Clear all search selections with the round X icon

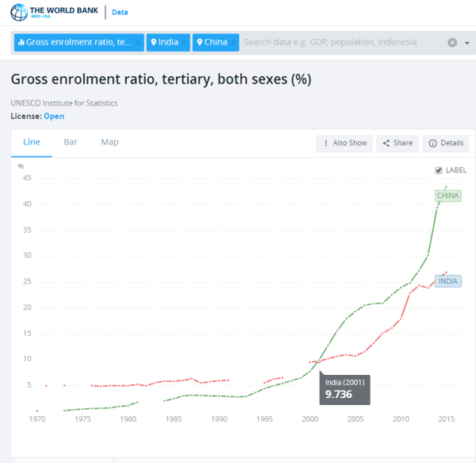coord(452,43)
